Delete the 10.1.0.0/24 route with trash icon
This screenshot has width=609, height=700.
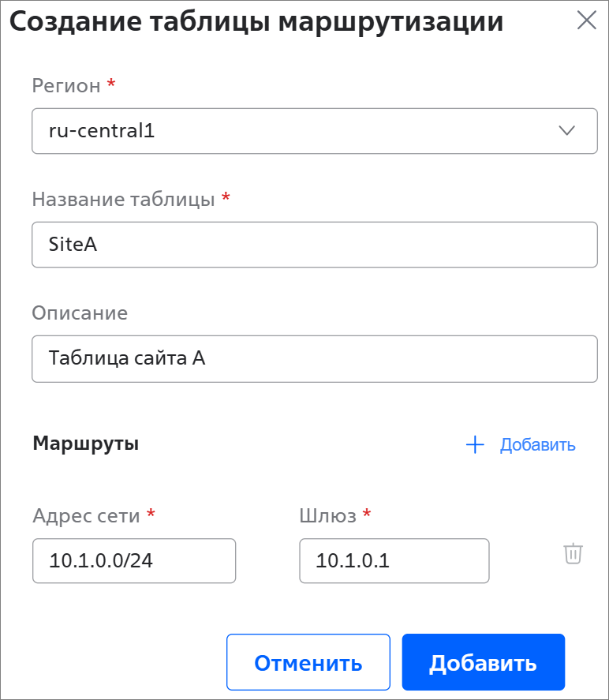click(573, 554)
